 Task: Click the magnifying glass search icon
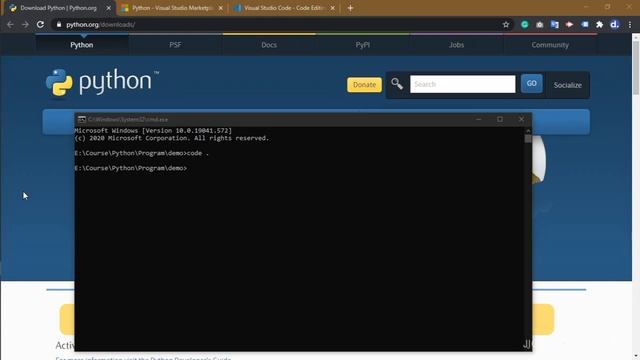pyautogui.click(x=397, y=84)
